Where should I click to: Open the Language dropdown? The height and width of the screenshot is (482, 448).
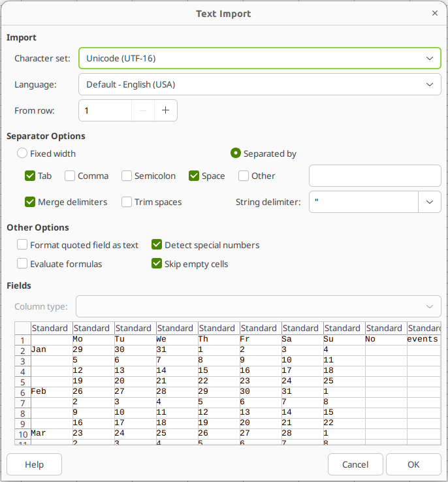[x=260, y=84]
